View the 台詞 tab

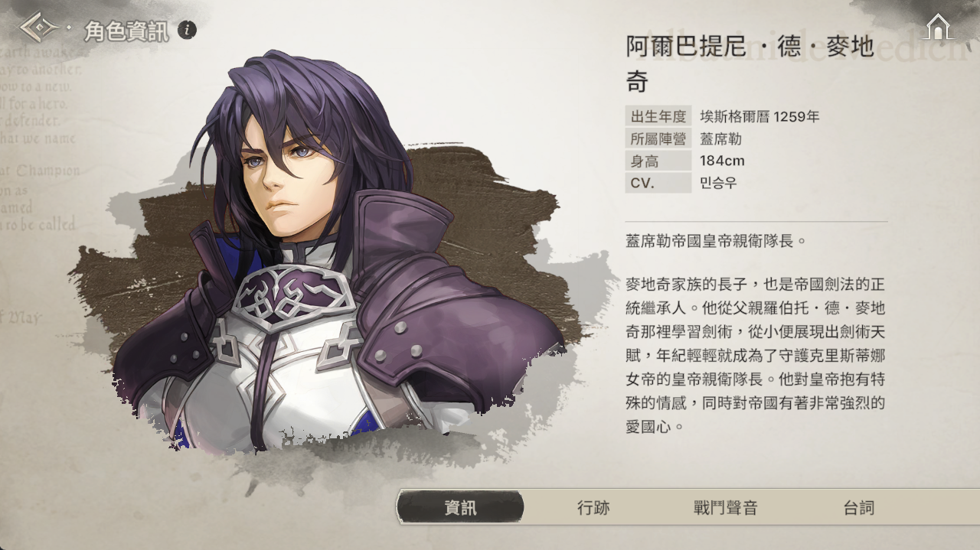(858, 507)
